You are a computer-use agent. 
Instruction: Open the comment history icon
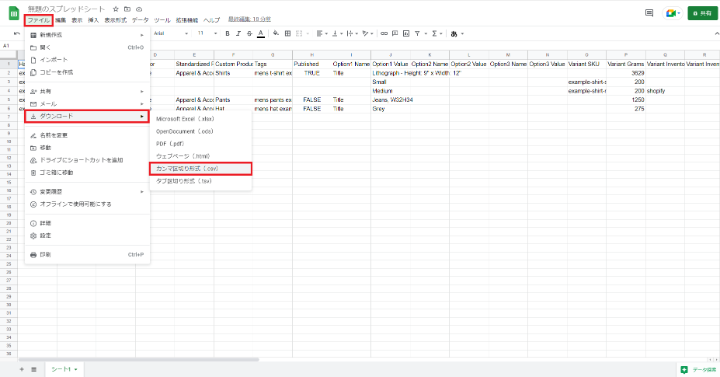(x=649, y=13)
